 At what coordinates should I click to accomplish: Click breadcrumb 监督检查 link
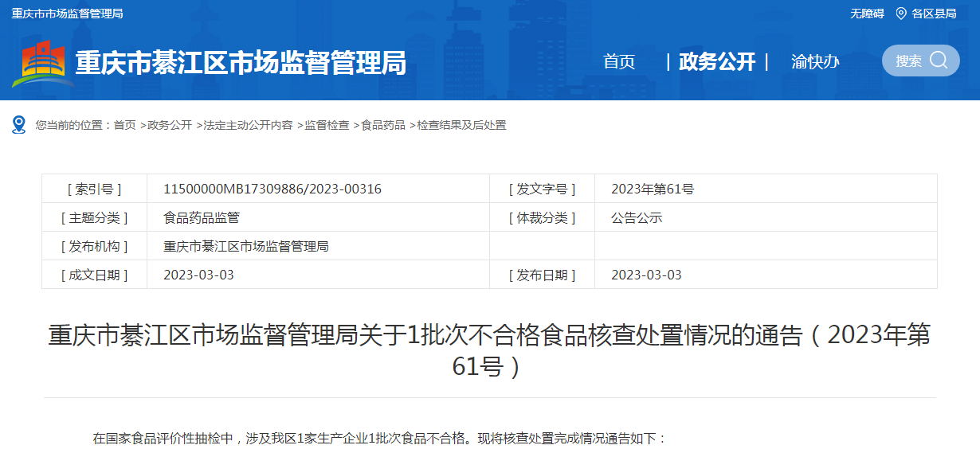tap(327, 125)
